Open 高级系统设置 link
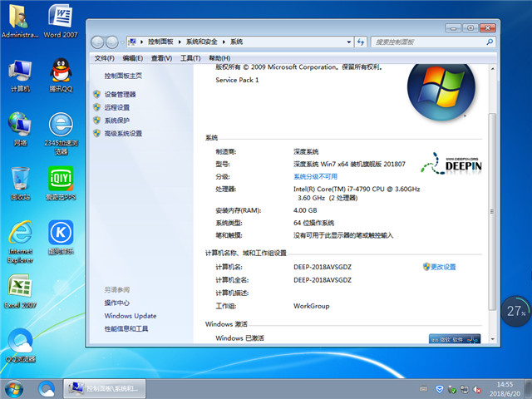532x399 pixels. point(123,134)
